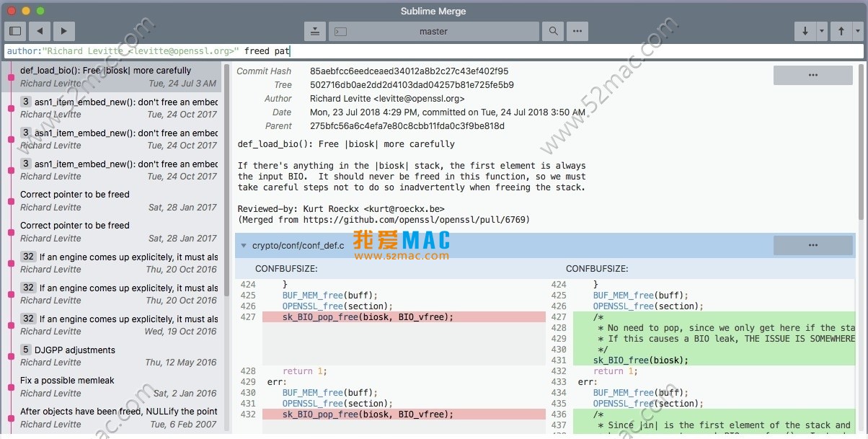This screenshot has height=439, width=868.
Task: Click the stash icon beside the branch box
Action: point(315,31)
